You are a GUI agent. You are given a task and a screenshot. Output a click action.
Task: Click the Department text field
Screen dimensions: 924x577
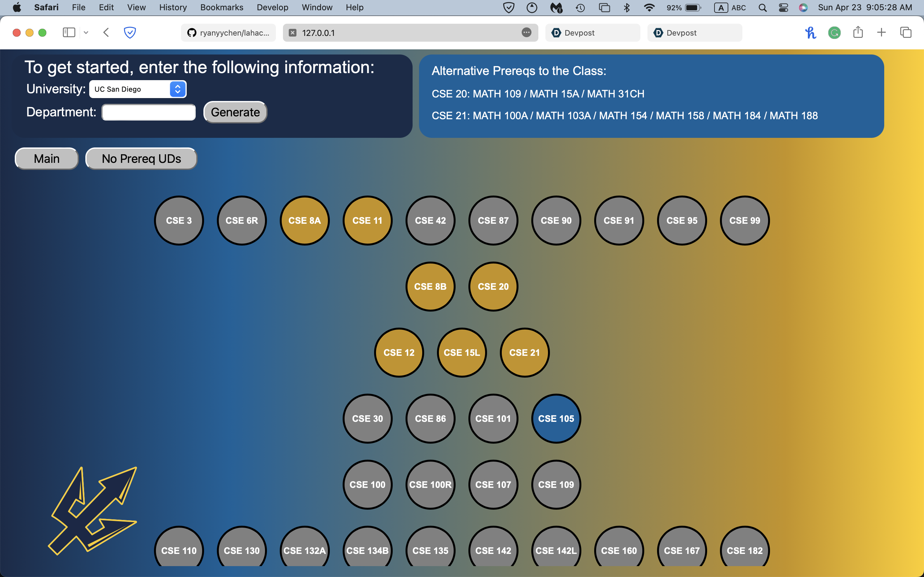point(149,113)
